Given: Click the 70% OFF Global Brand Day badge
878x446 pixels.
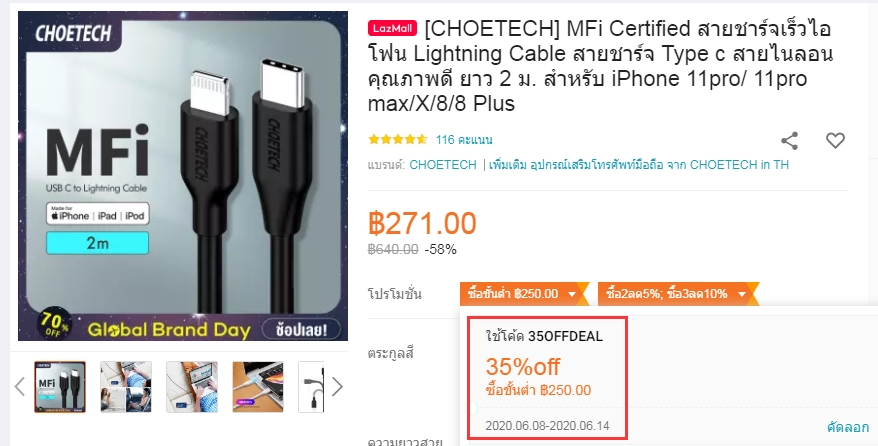Looking at the screenshot, I should 54,325.
